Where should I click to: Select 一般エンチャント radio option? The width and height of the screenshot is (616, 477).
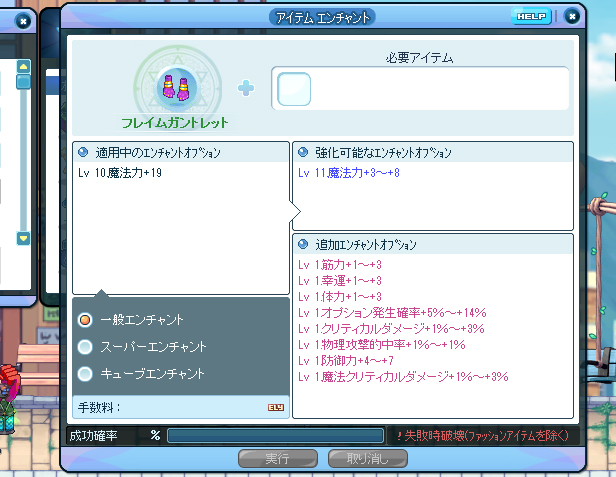click(x=85, y=320)
